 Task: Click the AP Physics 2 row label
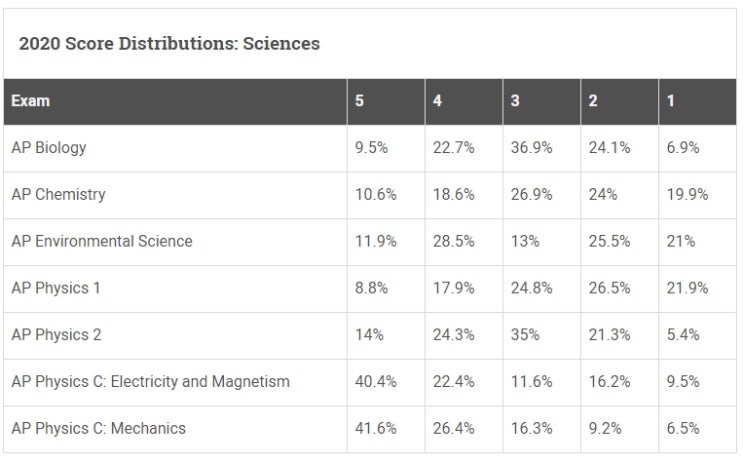(x=56, y=335)
